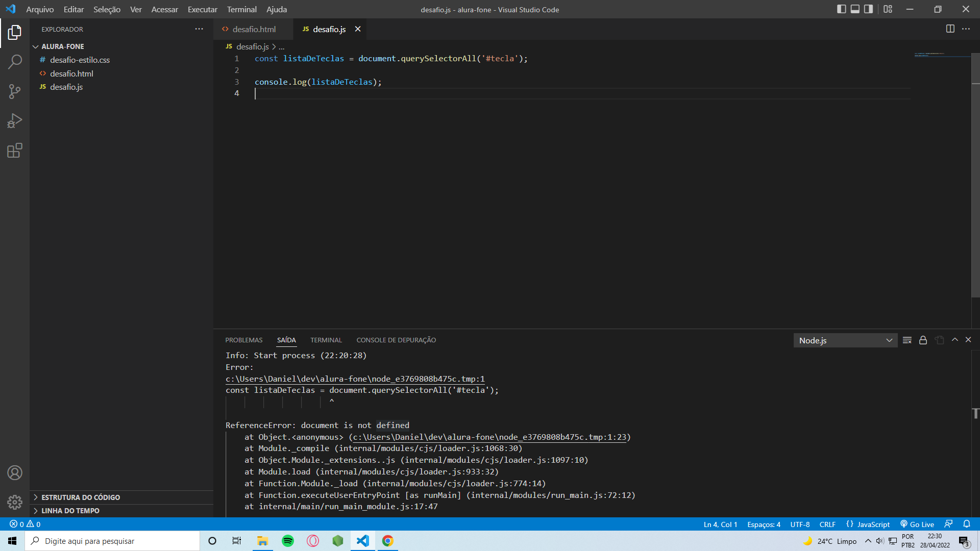This screenshot has width=980, height=551.
Task: Open Opera browser from taskbar
Action: click(x=313, y=541)
